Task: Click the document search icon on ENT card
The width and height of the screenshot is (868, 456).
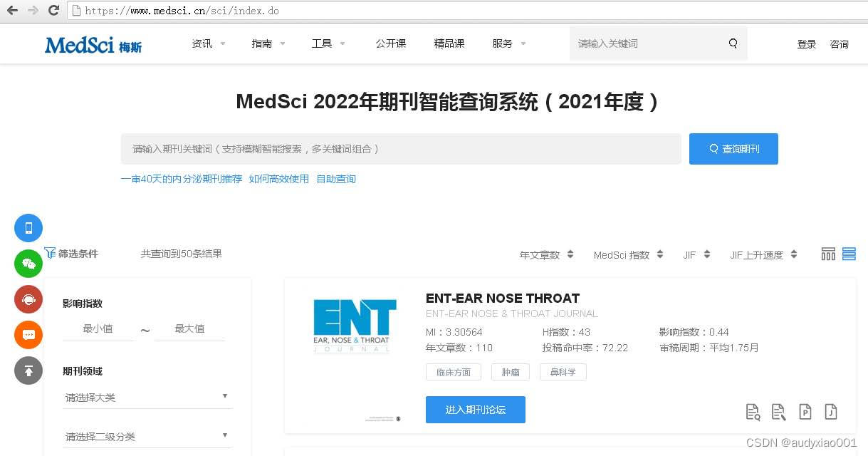Action: point(753,412)
